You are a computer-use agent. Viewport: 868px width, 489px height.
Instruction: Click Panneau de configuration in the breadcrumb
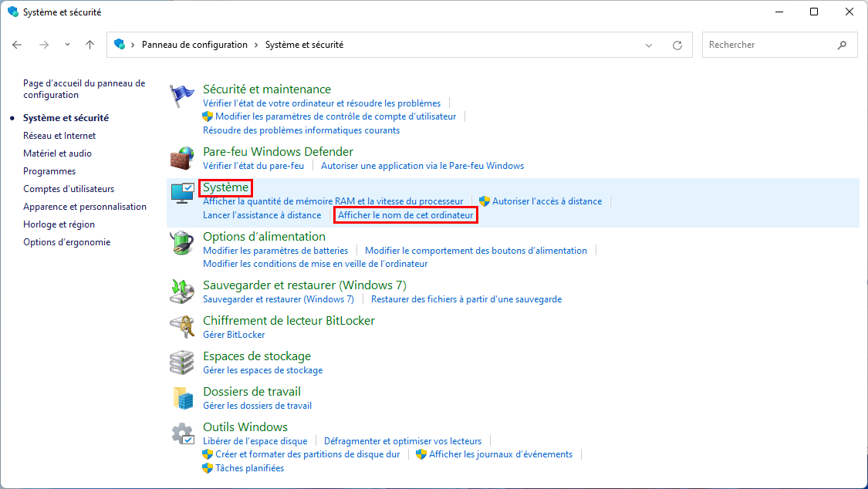[195, 45]
